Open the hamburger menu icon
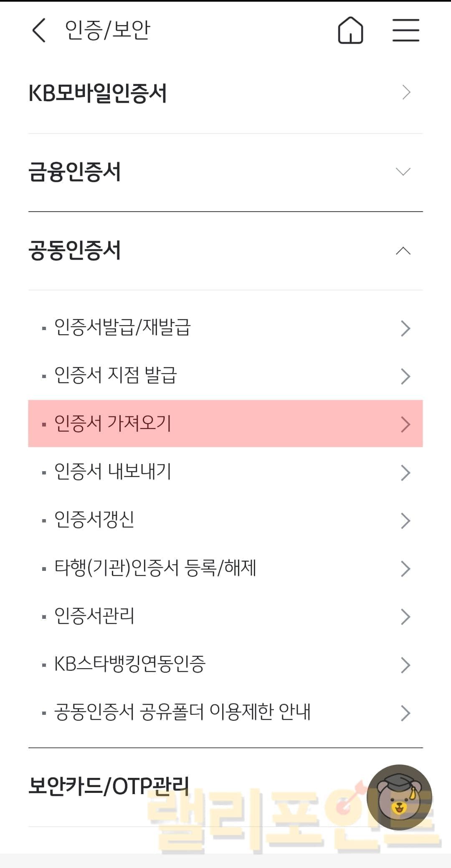This screenshot has width=451, height=868. point(405,30)
